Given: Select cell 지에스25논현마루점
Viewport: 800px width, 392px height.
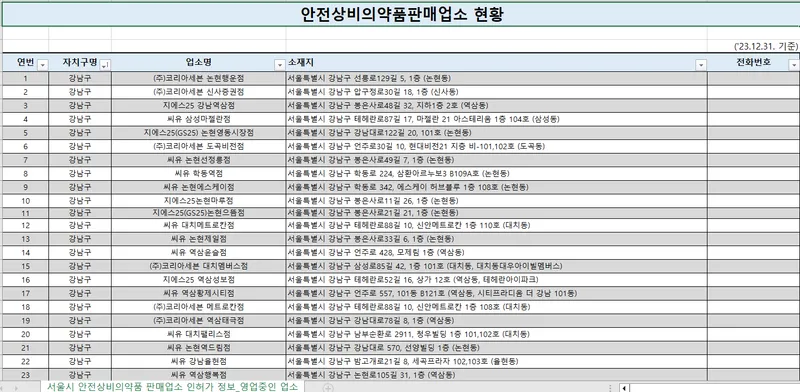Looking at the screenshot, I should [198, 201].
